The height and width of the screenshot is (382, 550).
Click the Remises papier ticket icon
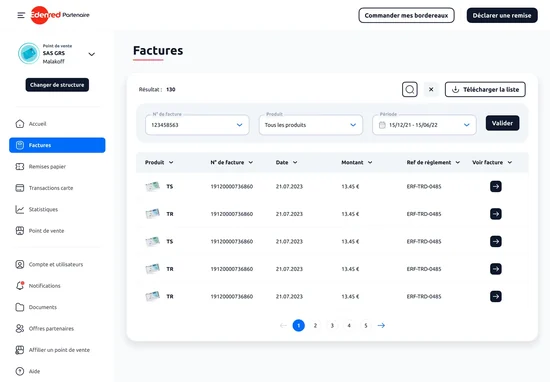point(20,167)
